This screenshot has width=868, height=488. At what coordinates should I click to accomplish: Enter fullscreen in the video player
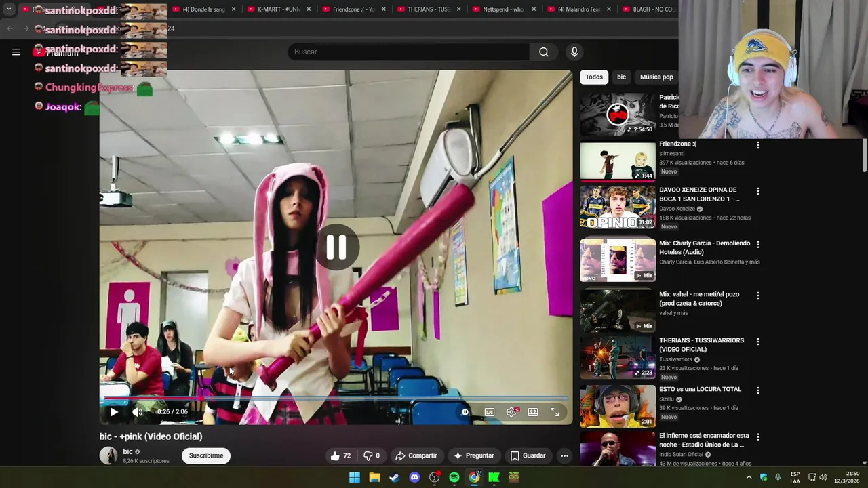(x=555, y=412)
